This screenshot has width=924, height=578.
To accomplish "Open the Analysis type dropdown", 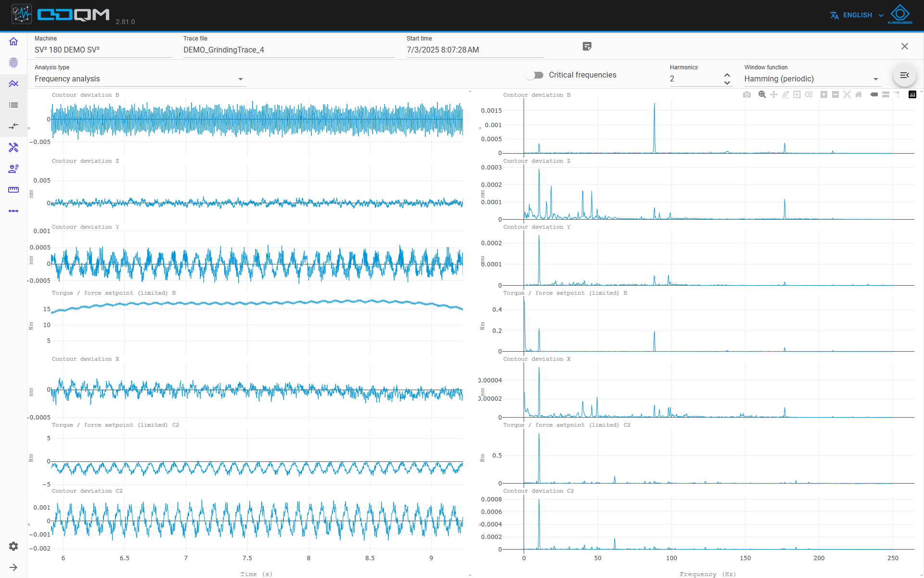I will click(x=140, y=79).
